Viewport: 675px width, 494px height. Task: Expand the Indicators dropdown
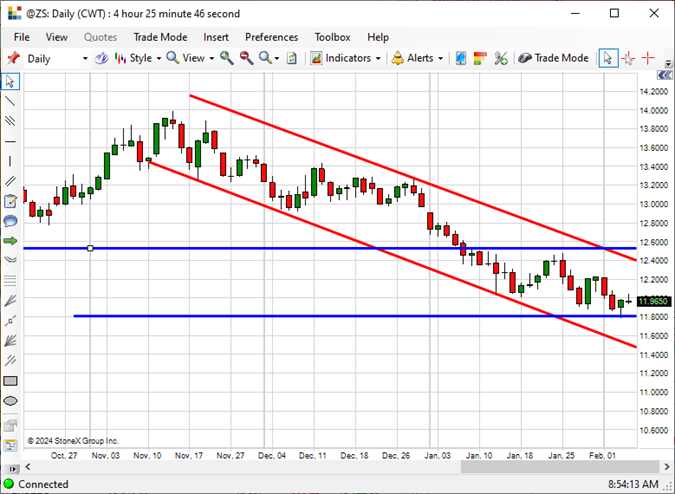[346, 58]
